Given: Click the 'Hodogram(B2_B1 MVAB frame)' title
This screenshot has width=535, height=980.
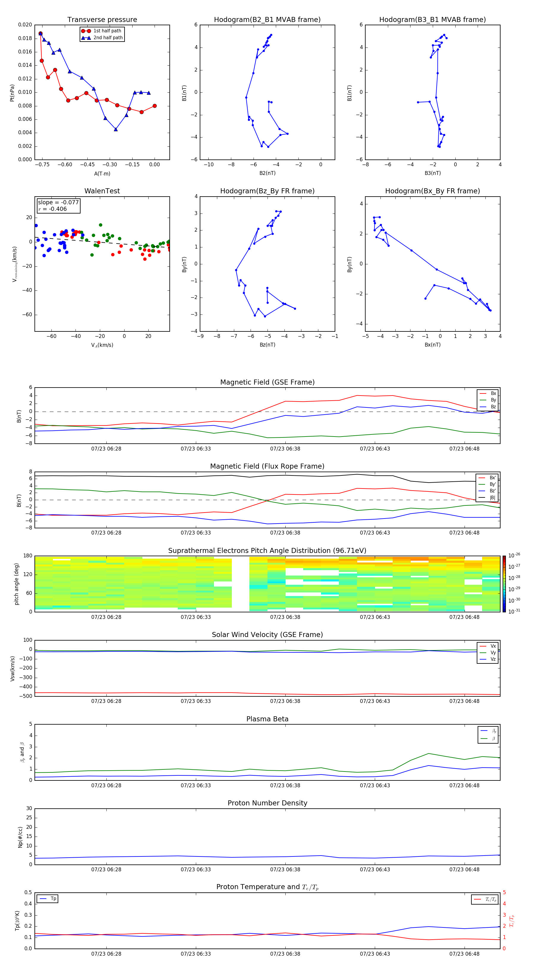Looking at the screenshot, I should tap(267, 19).
